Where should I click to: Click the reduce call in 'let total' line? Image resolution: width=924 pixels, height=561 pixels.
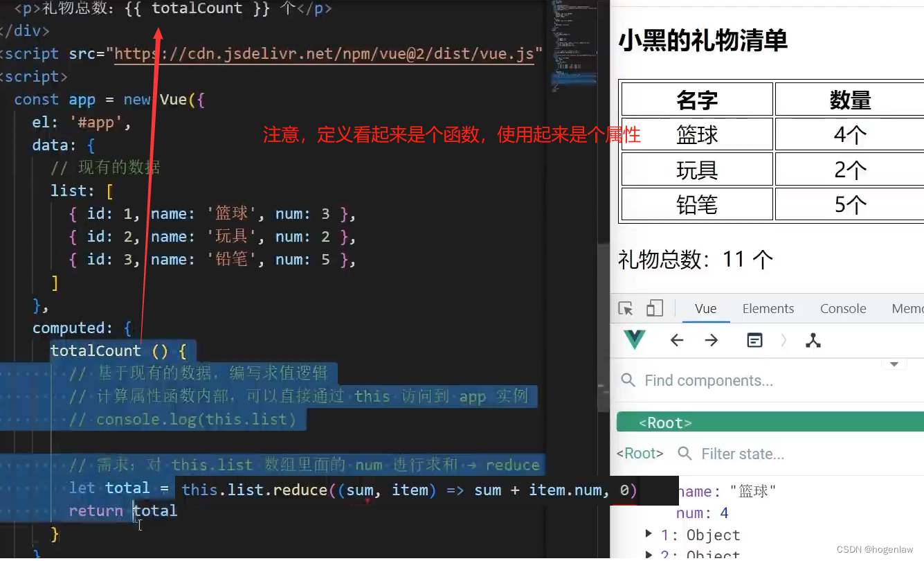click(409, 490)
